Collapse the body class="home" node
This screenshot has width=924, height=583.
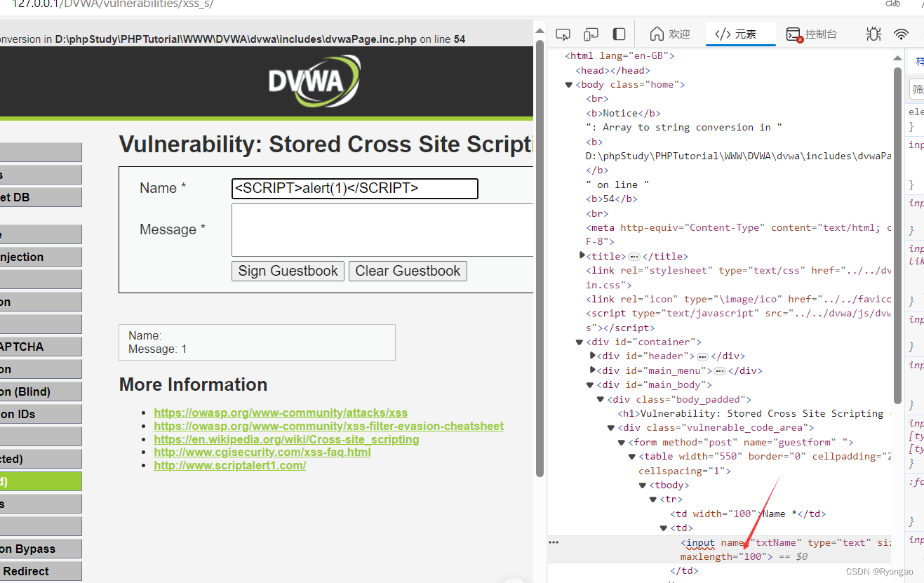pos(569,85)
